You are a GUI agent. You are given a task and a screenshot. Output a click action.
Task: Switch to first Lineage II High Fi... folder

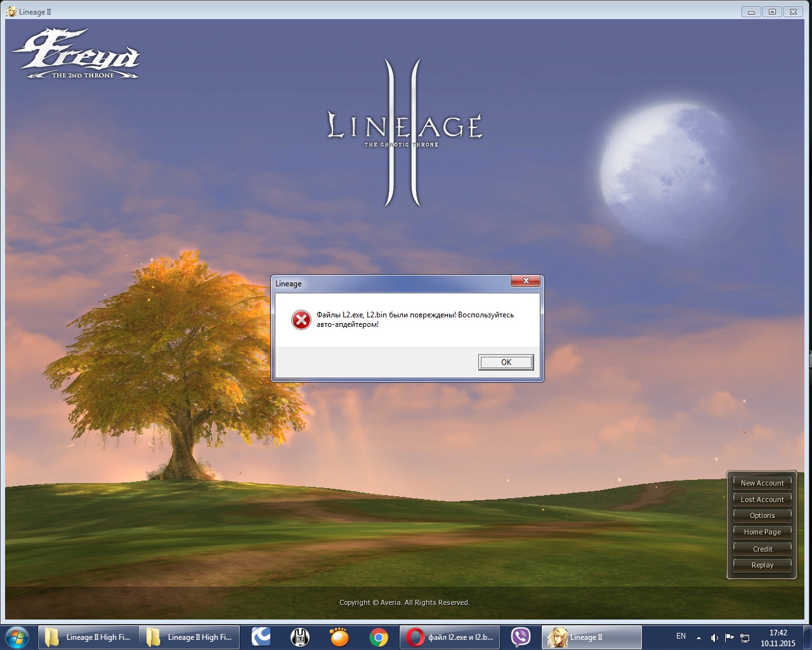tap(88, 637)
